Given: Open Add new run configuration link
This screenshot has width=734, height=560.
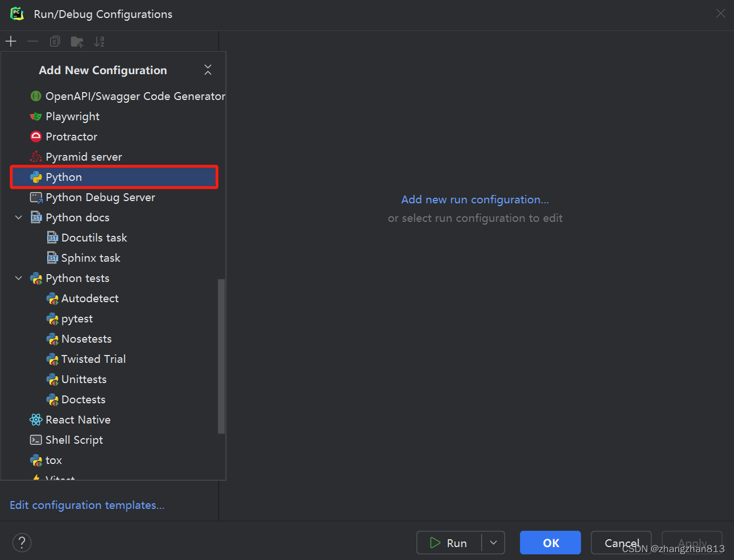Looking at the screenshot, I should (x=475, y=199).
